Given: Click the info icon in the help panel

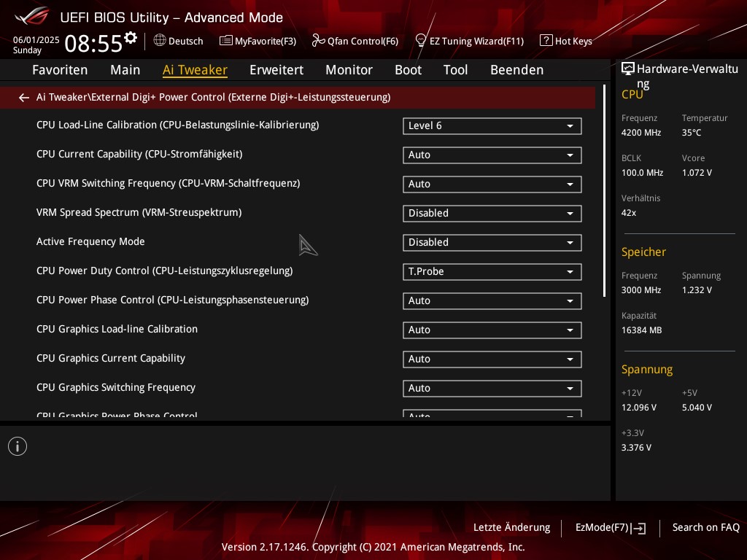Looking at the screenshot, I should 18,446.
